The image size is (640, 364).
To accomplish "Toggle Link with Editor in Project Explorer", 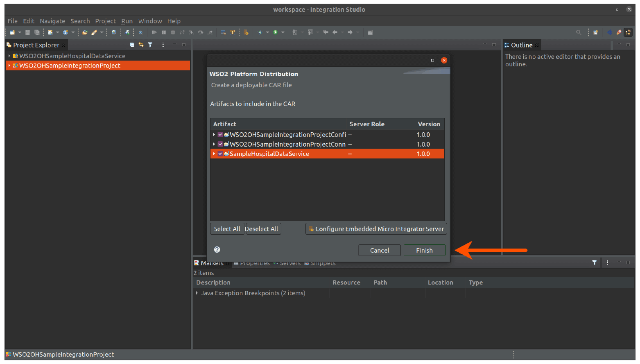I will (141, 45).
